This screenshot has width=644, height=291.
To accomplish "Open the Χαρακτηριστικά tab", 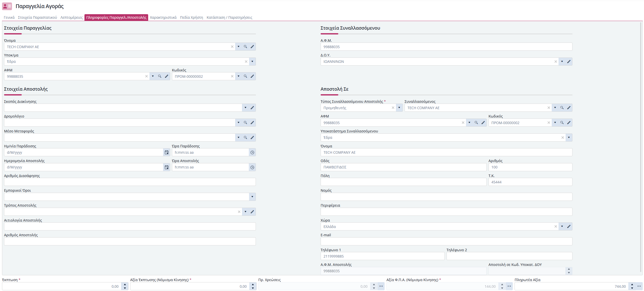I will pos(163,17).
